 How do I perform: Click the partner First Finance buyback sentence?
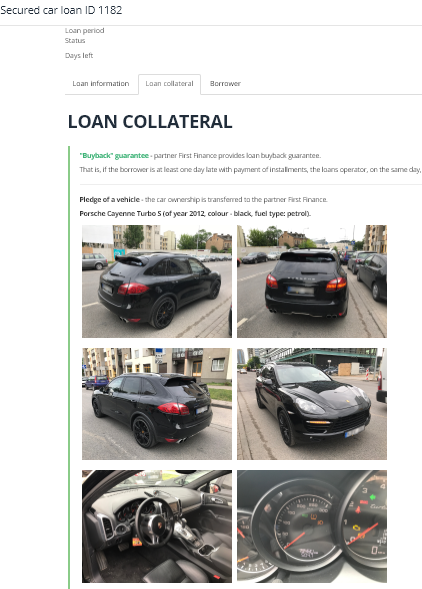237,156
